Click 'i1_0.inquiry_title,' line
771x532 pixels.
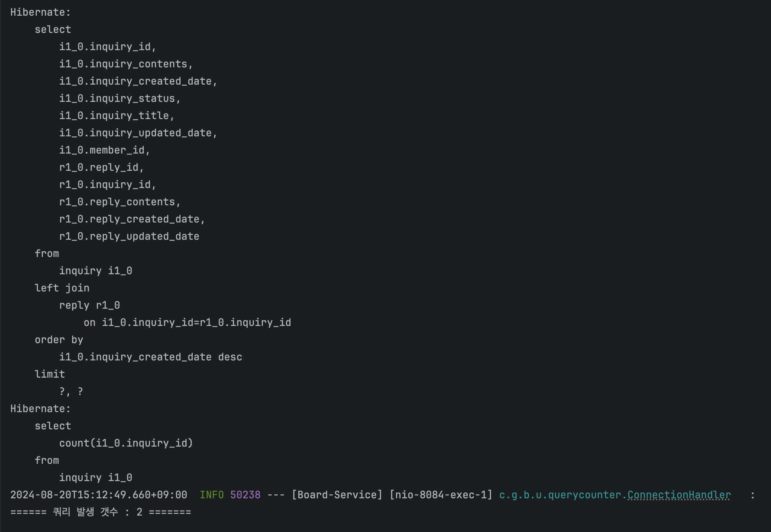tap(117, 116)
